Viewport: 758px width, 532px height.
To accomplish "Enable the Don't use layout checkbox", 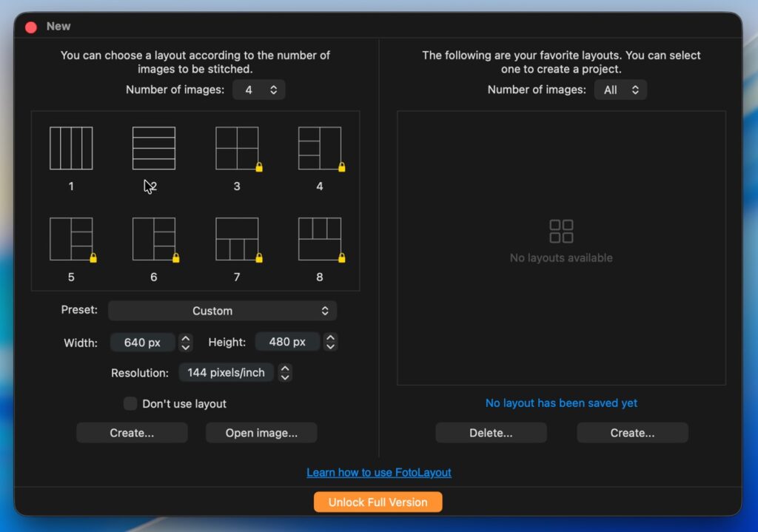I will 130,404.
